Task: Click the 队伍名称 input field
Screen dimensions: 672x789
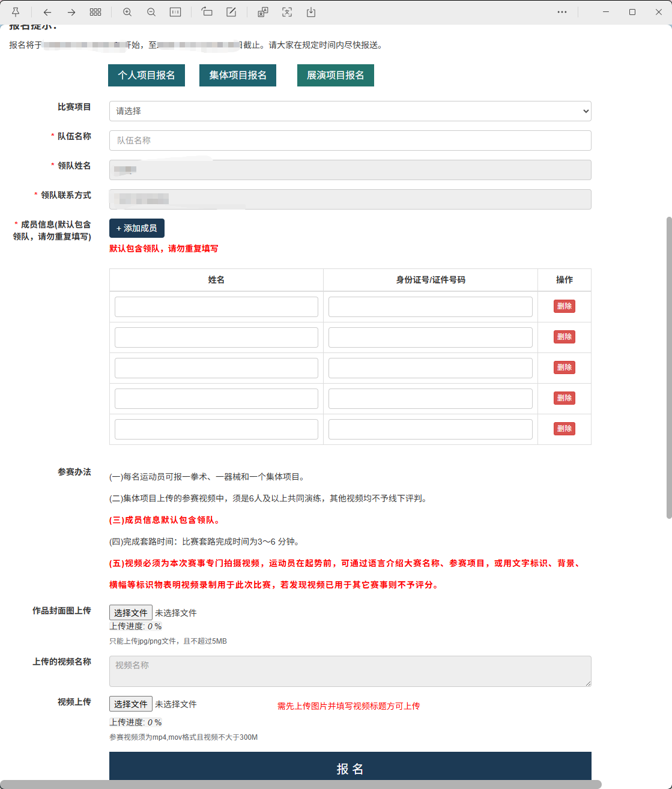Action: (350, 141)
